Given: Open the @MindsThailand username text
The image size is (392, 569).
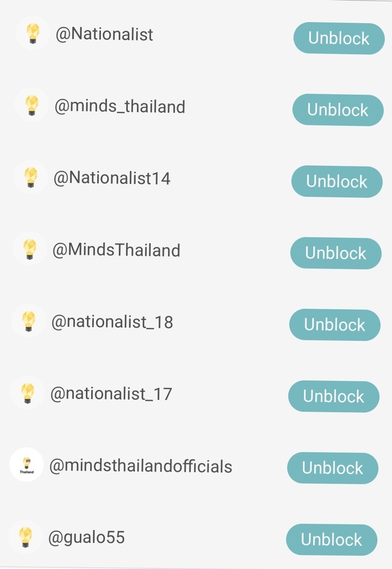Looking at the screenshot, I should (116, 250).
